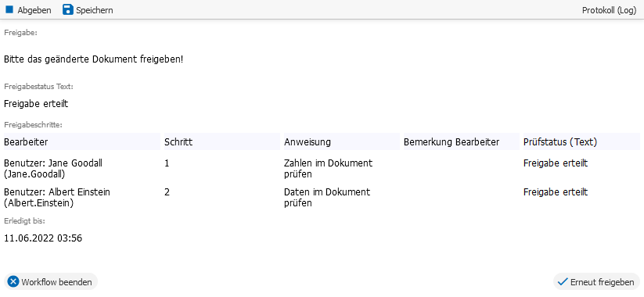Click the Erneut freigeben button
Screen dimensions: 644x297
(x=596, y=282)
